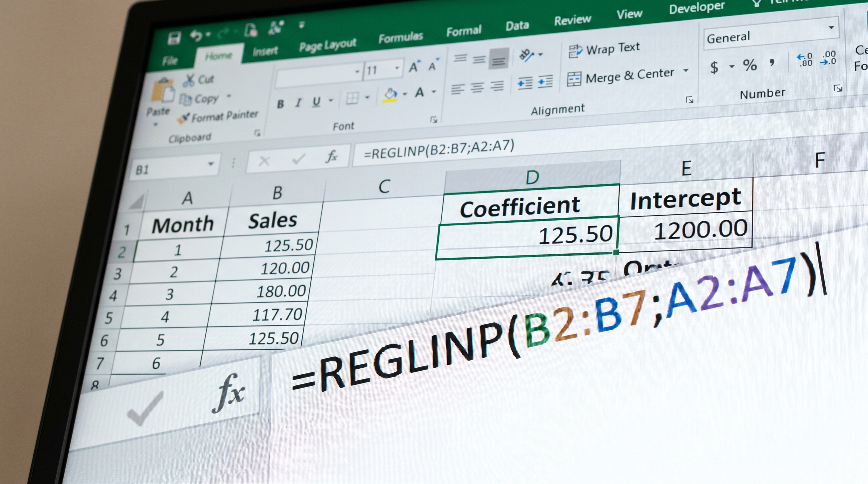Switch to the View tab
Image resolution: width=868 pixels, height=484 pixels.
[629, 14]
